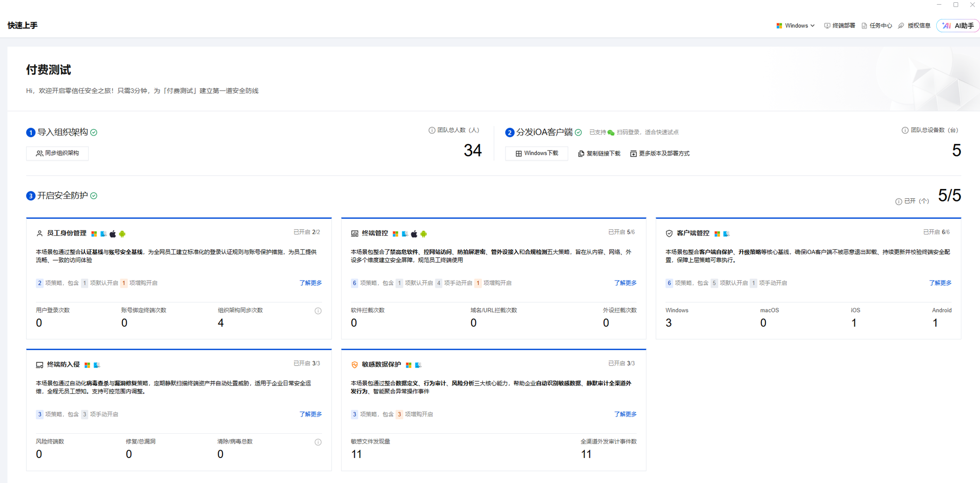
Task: Click 了解更多 in the 终端管控 card
Action: [x=625, y=283]
